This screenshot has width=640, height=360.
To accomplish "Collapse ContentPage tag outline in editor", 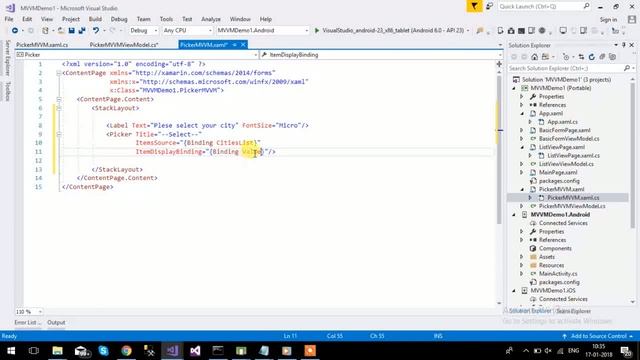I will (58, 73).
